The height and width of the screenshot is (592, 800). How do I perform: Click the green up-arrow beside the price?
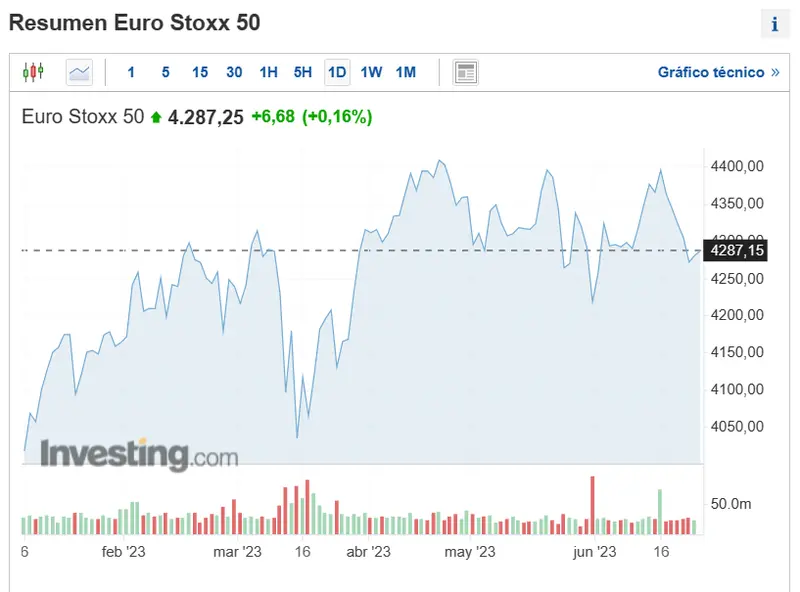(x=155, y=117)
